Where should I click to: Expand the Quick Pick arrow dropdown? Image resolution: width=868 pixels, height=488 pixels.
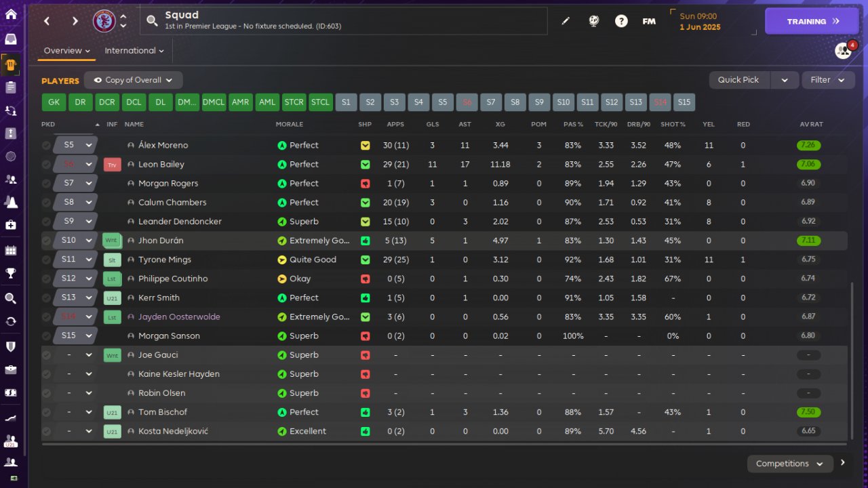[785, 80]
